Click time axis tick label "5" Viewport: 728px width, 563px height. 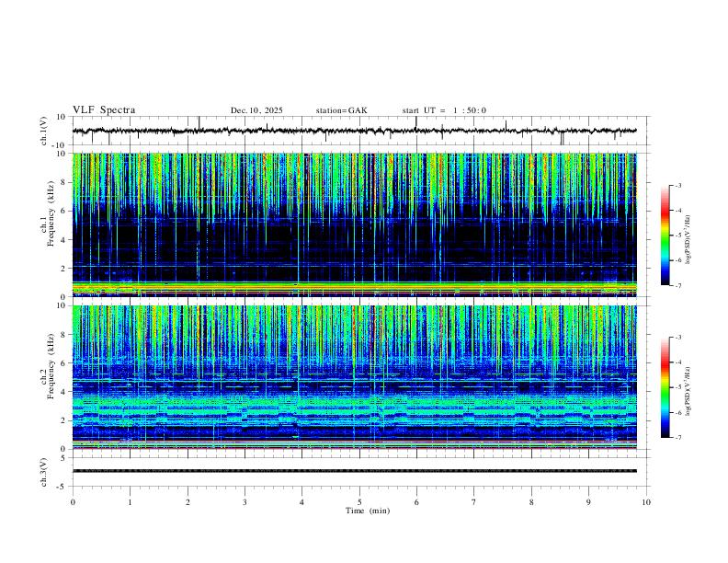coord(359,502)
